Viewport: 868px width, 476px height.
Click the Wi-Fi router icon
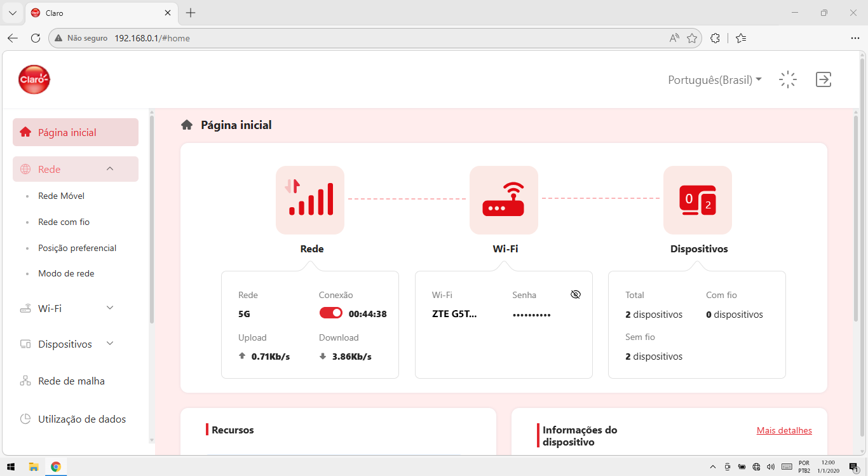pyautogui.click(x=504, y=200)
